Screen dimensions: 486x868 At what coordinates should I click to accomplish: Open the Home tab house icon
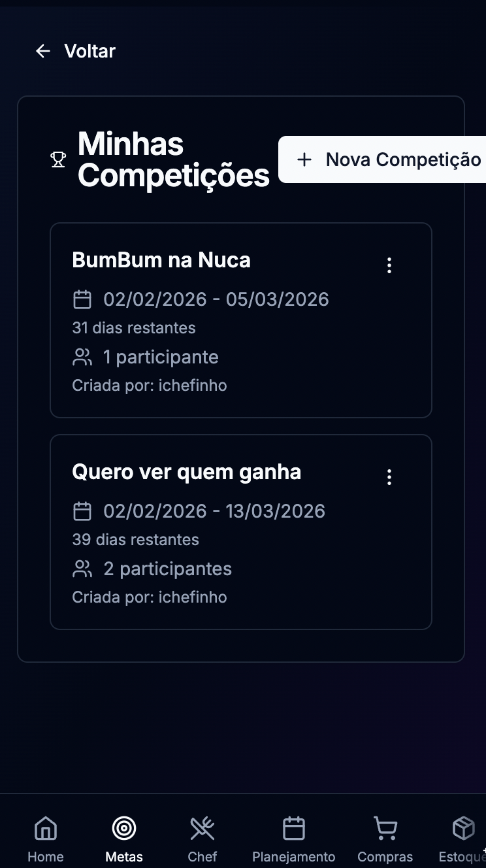tap(46, 829)
